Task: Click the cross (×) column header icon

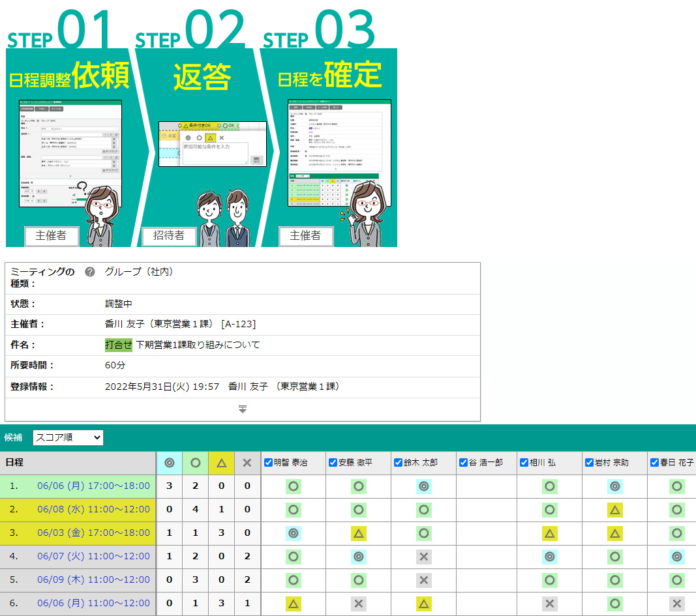Action: 247,463
